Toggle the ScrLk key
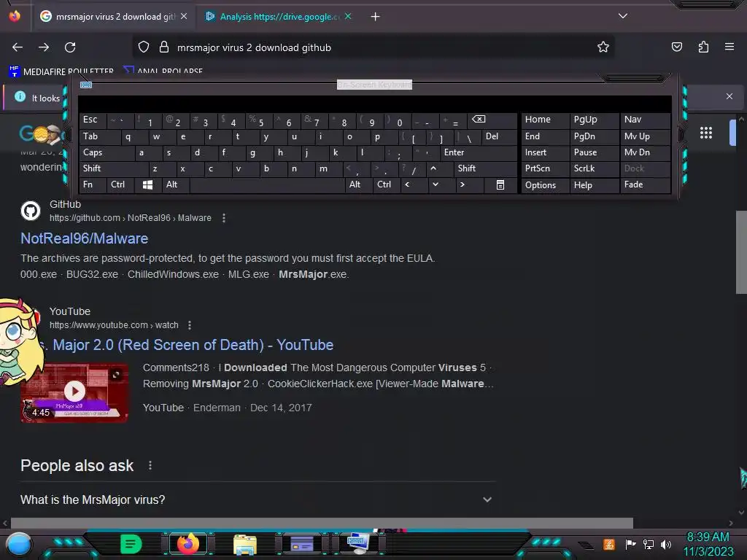Image resolution: width=747 pixels, height=560 pixels. click(x=594, y=168)
